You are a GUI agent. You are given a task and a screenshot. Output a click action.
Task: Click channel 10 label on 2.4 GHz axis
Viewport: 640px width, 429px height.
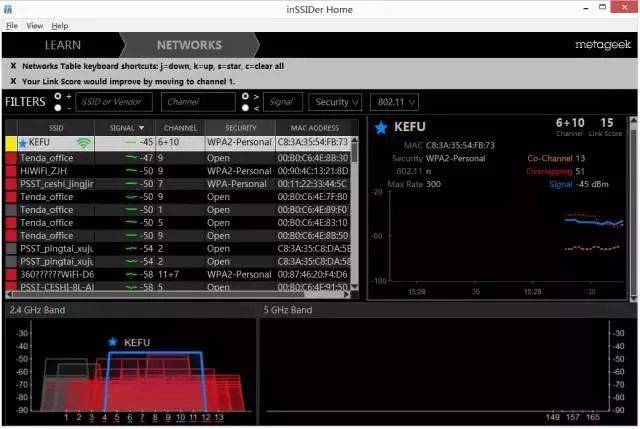click(x=180, y=417)
